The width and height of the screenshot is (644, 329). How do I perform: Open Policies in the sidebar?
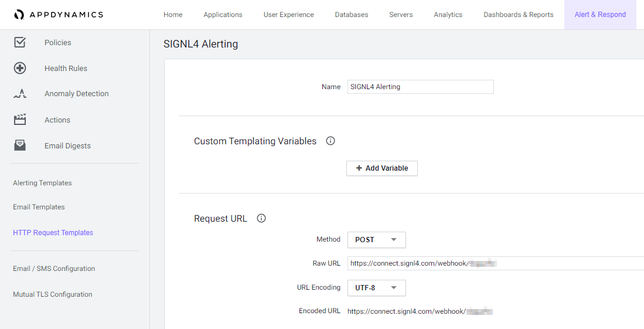58,42
